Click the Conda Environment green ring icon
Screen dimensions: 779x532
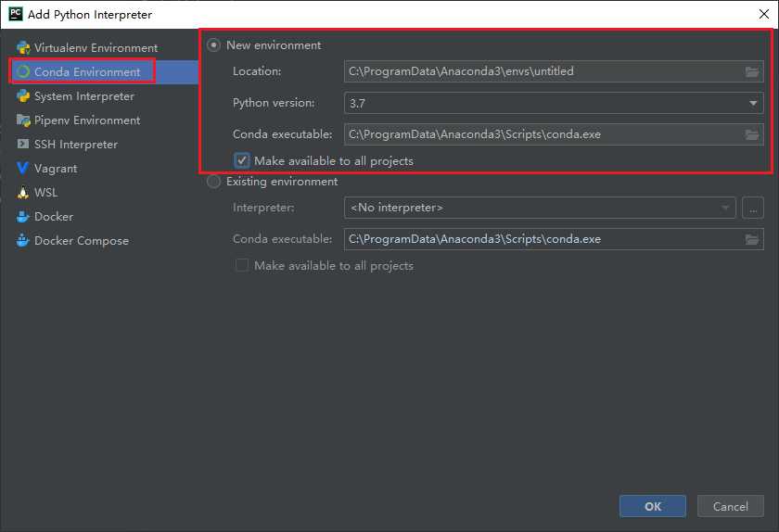click(x=23, y=72)
